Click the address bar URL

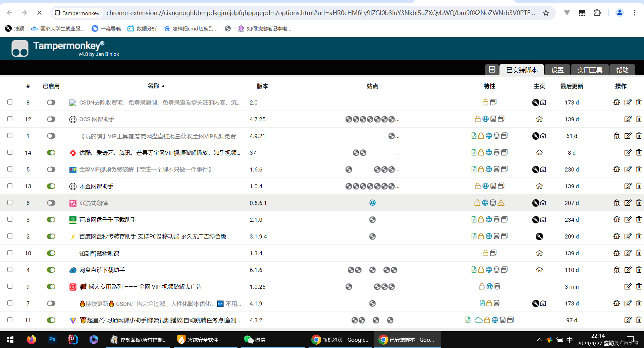point(320,13)
